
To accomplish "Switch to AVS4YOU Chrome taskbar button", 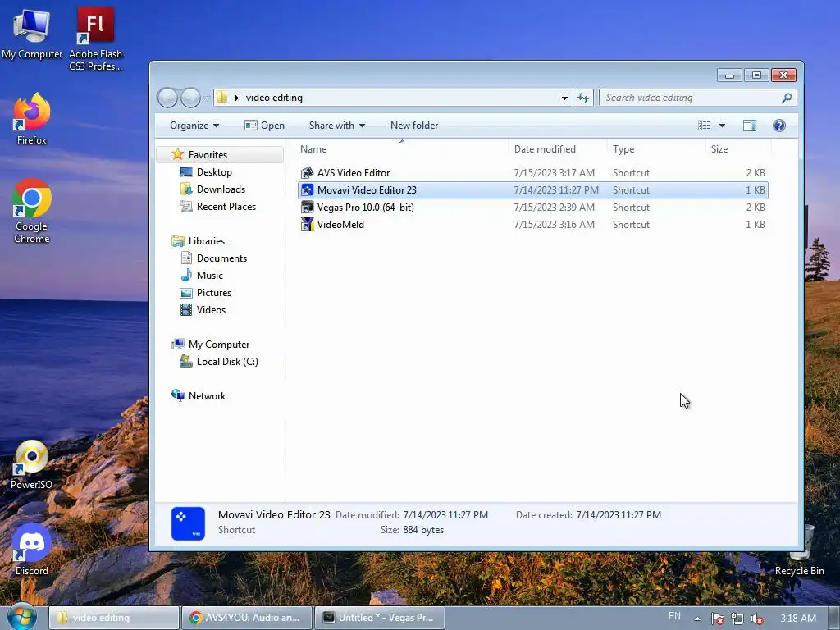I will (246, 618).
